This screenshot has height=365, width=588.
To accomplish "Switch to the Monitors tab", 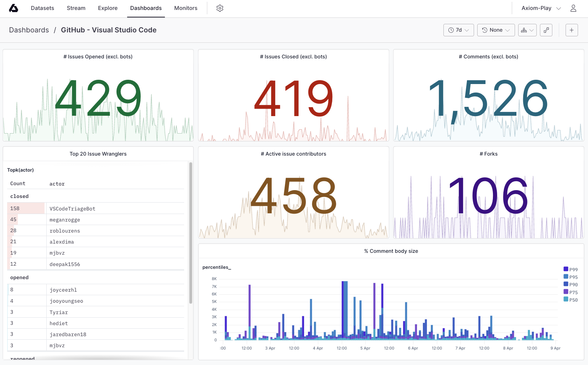I will pyautogui.click(x=186, y=8).
